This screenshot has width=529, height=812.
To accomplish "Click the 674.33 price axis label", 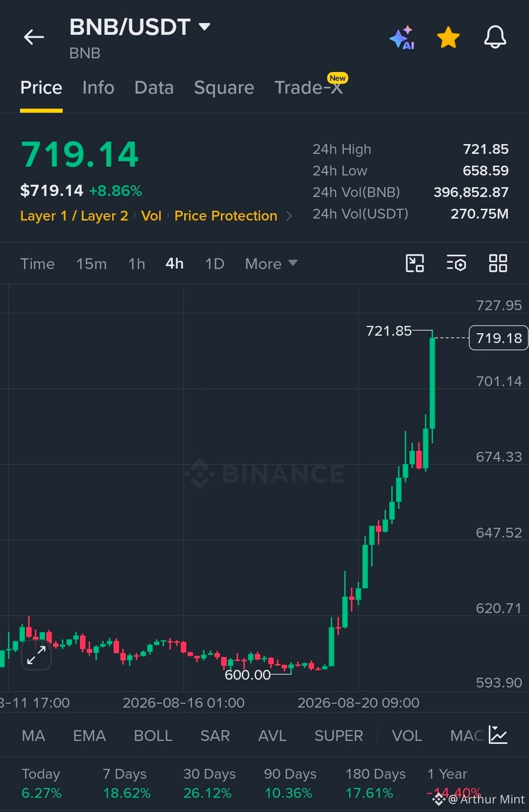I will pos(499,457).
